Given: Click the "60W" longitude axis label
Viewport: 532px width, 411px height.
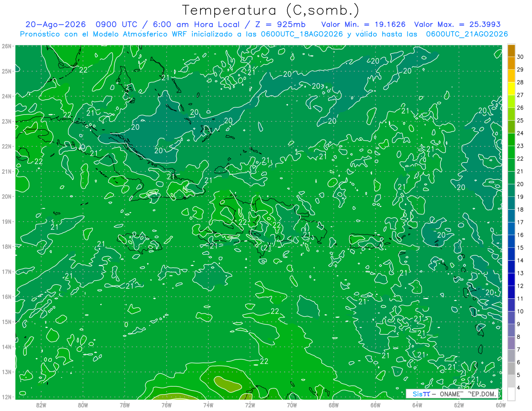Looking at the screenshot, I should (501, 405).
